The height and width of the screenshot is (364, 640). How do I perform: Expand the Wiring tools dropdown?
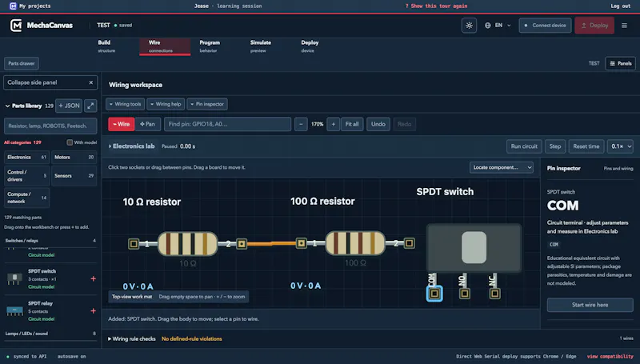click(x=126, y=104)
